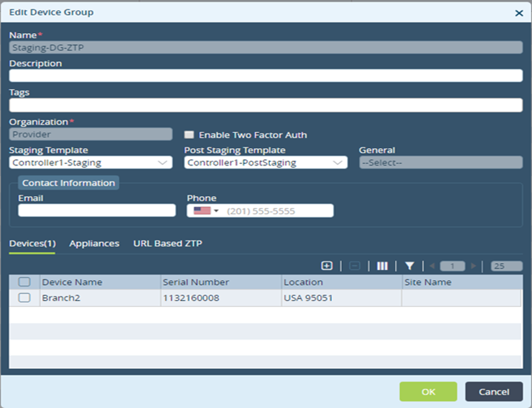The width and height of the screenshot is (532, 408).
Task: Switch to the URL Based ZTP tab
Action: coord(168,243)
